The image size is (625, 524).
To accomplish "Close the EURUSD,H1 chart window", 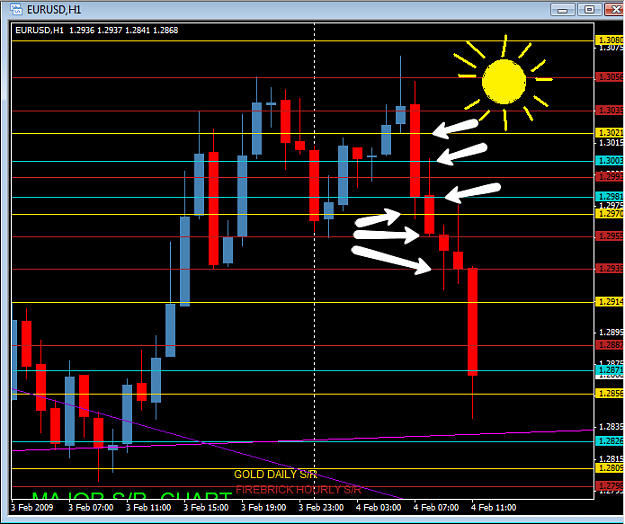I will coord(615,10).
